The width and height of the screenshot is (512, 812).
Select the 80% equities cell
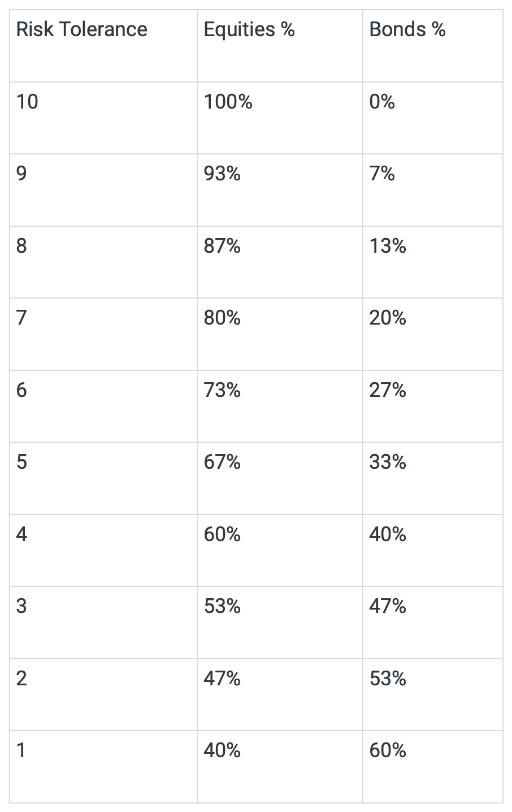click(280, 334)
